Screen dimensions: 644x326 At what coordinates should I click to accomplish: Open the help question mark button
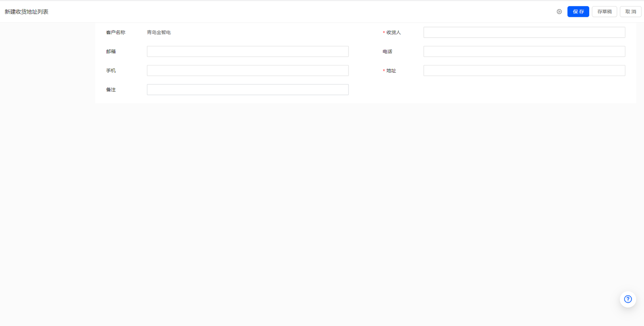coord(628,299)
